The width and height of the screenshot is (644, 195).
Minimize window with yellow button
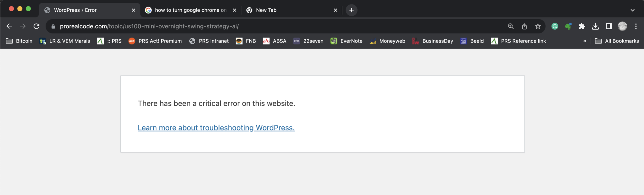click(x=20, y=9)
